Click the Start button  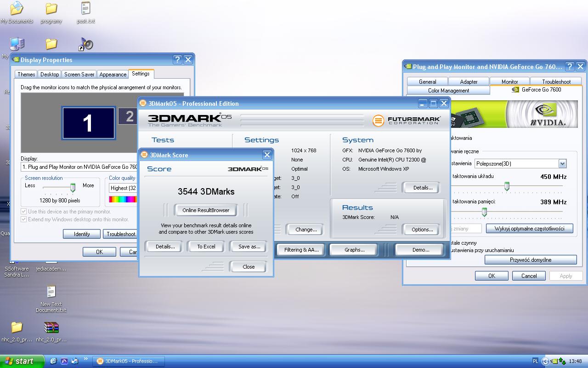point(22,361)
